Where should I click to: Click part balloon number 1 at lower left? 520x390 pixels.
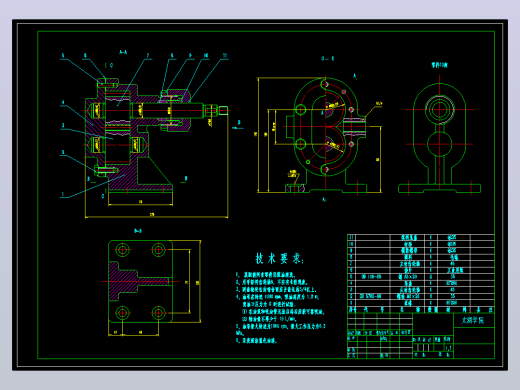click(63, 194)
